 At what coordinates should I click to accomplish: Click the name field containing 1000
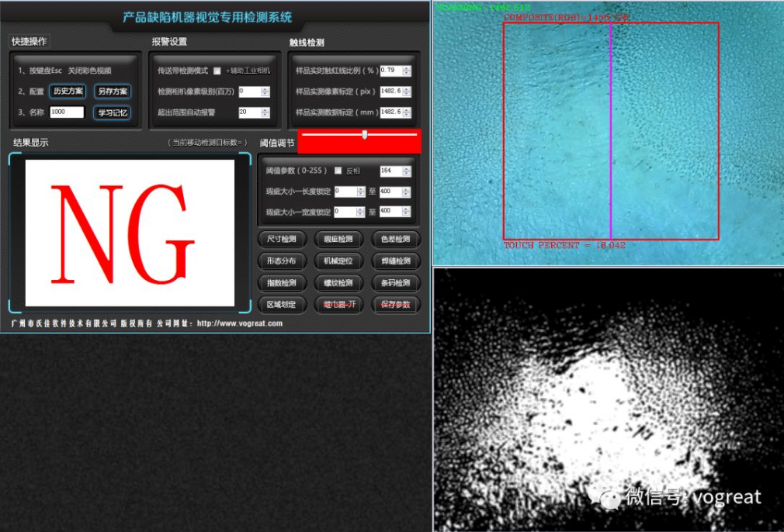point(66,112)
